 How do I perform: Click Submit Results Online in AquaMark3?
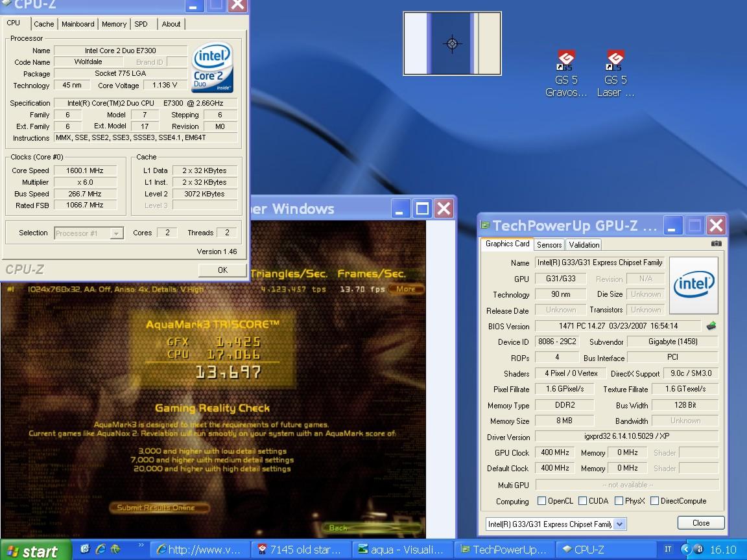159,507
